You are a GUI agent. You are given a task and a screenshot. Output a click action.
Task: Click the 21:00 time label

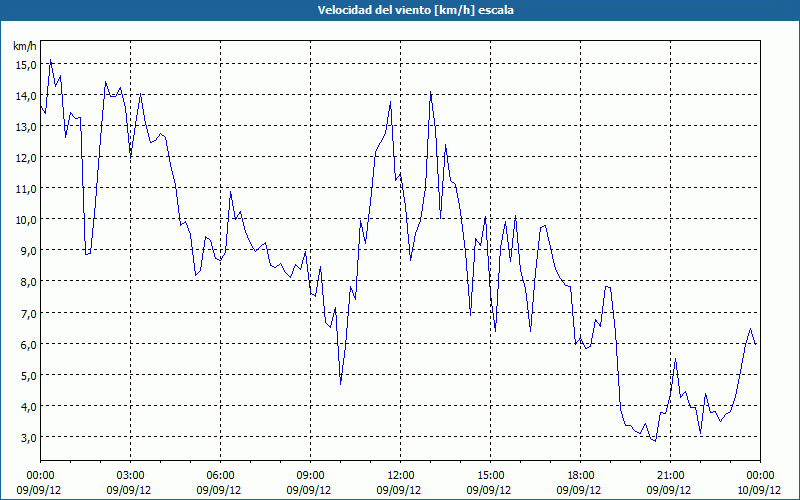click(x=670, y=476)
